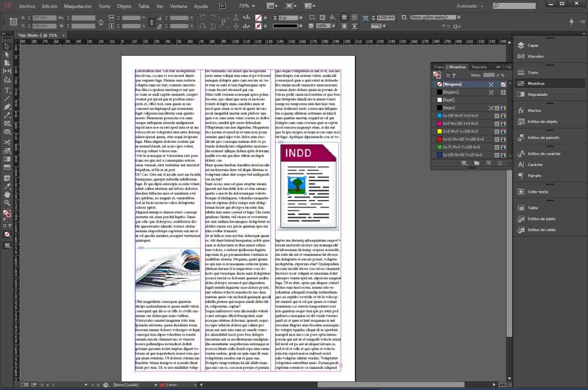Select the Scissors tool
Viewport: 588px width, 390px height.
pos(7,142)
